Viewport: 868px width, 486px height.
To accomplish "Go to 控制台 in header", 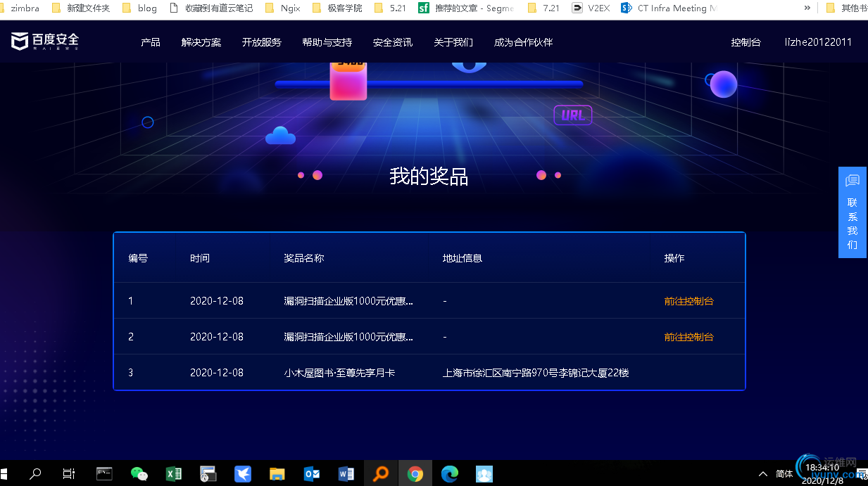I will pyautogui.click(x=746, y=42).
